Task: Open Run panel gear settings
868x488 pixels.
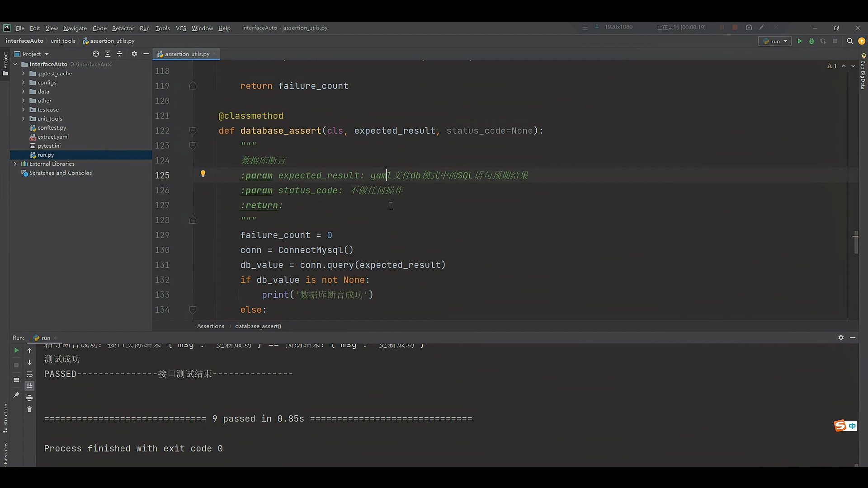Action: [x=841, y=338]
